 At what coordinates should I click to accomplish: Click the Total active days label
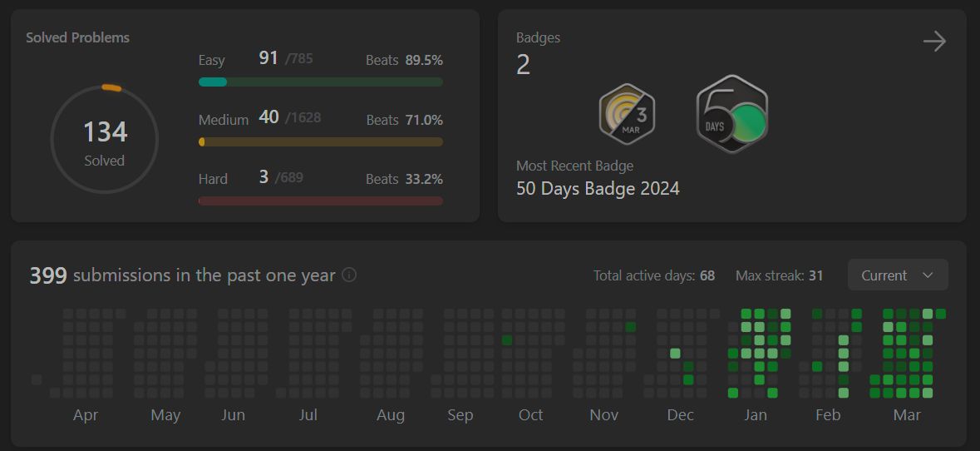click(x=653, y=275)
